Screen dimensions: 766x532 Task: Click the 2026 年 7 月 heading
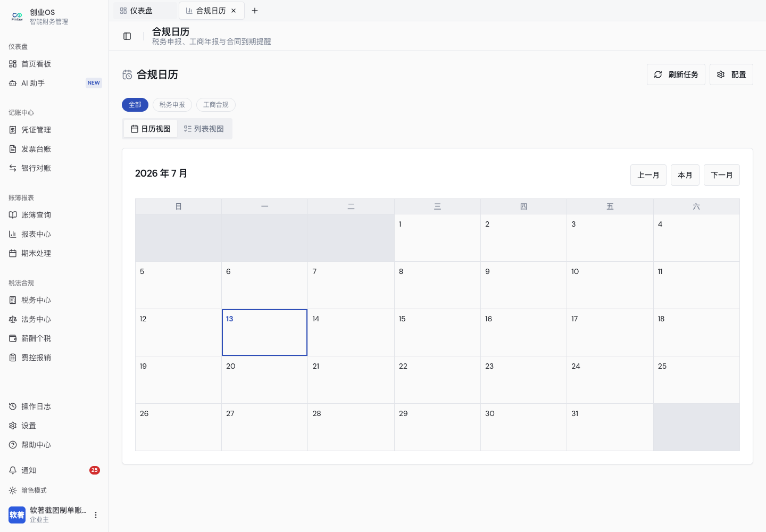click(161, 173)
